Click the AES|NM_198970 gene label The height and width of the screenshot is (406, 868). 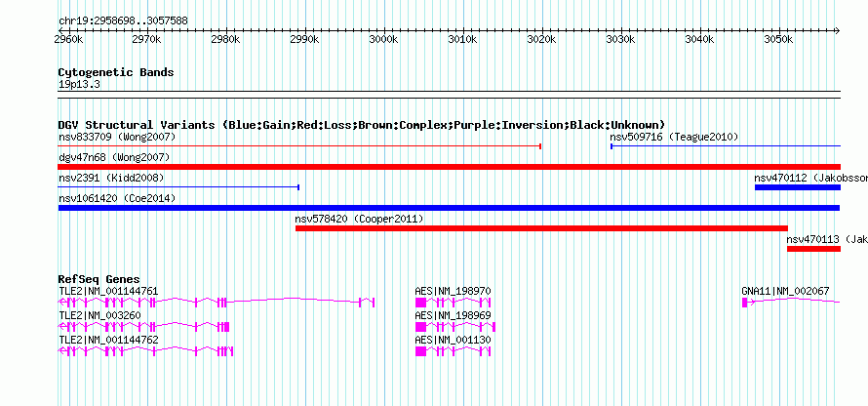pos(453,292)
